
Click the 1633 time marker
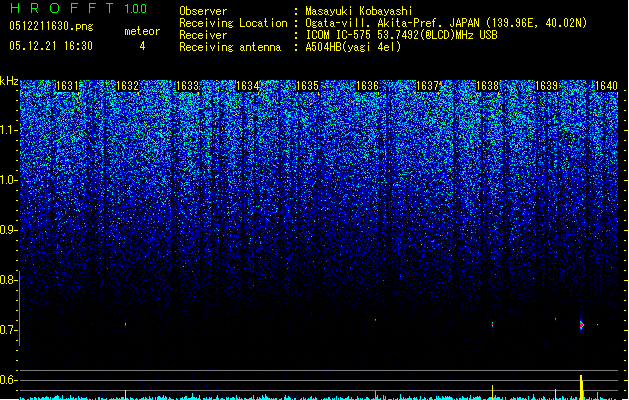point(187,86)
